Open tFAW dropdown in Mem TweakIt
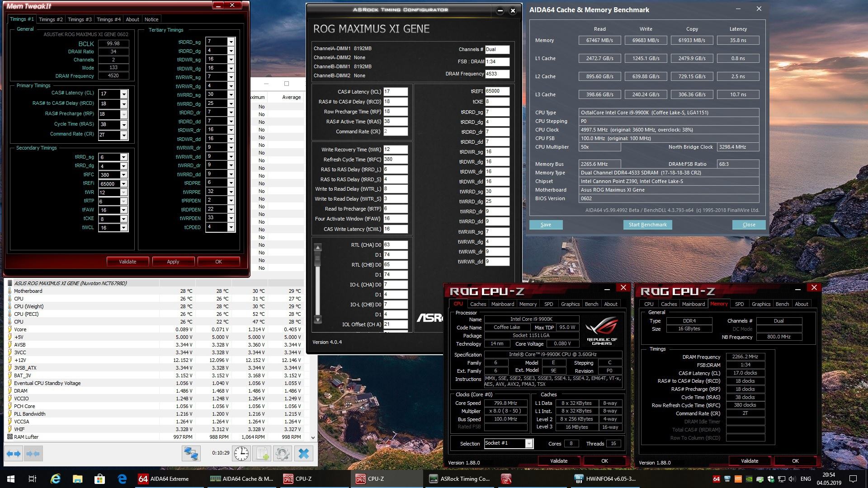Screen dimensions: 868x488 click(123, 210)
